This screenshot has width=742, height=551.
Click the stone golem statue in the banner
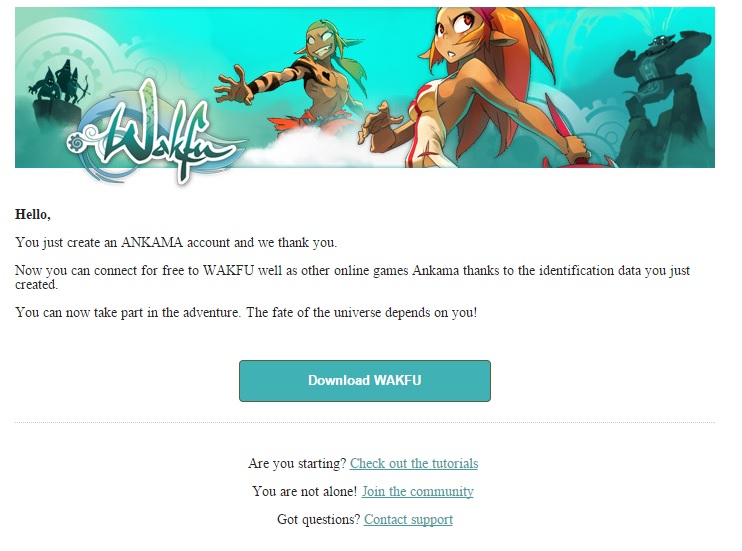click(662, 95)
